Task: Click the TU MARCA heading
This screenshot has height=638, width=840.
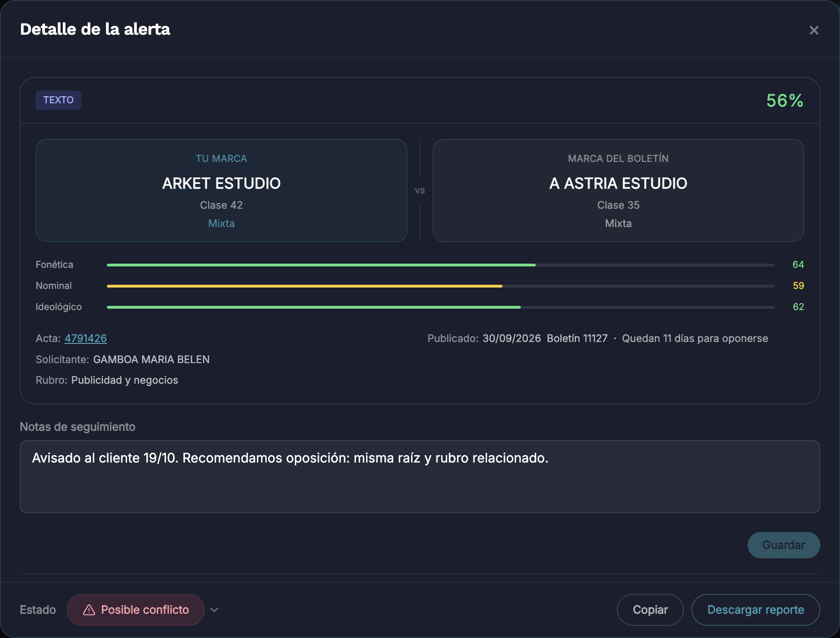Action: [221, 159]
